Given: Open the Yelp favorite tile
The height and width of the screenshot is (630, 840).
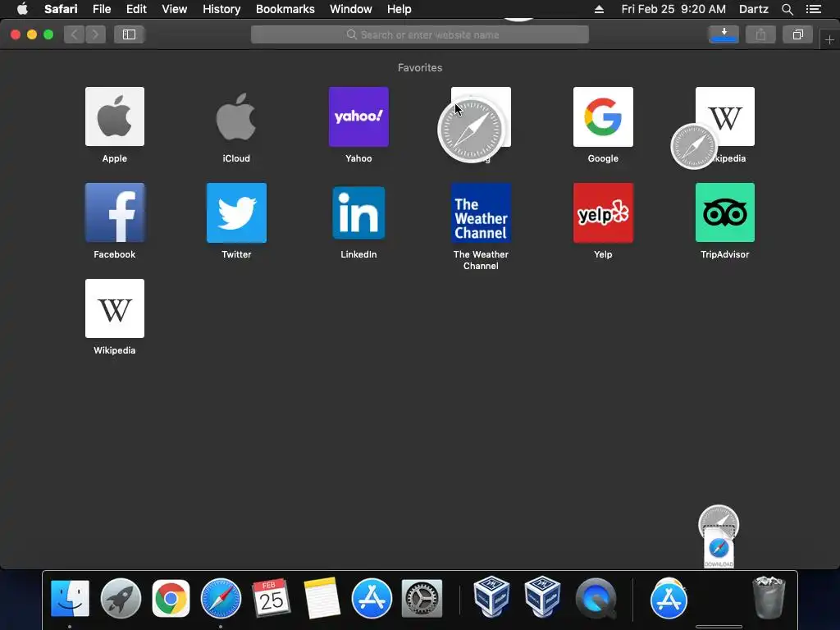Looking at the screenshot, I should [603, 212].
